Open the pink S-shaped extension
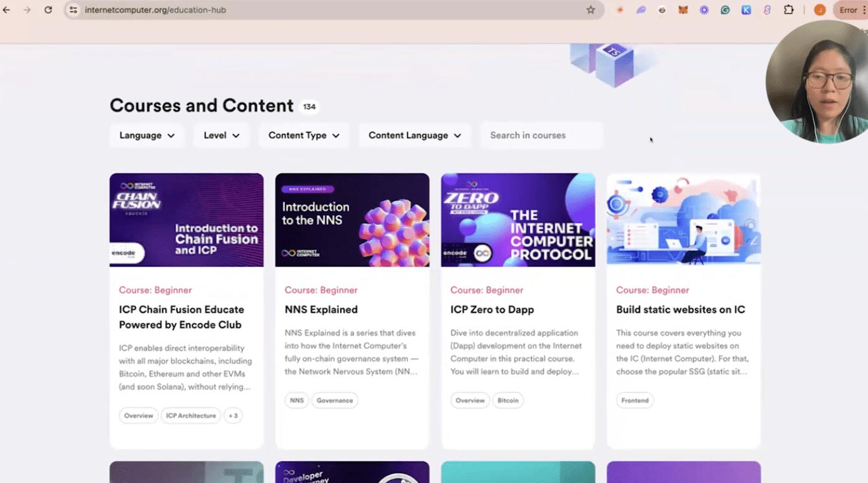Screen dimensions: 868x483 (x=768, y=10)
